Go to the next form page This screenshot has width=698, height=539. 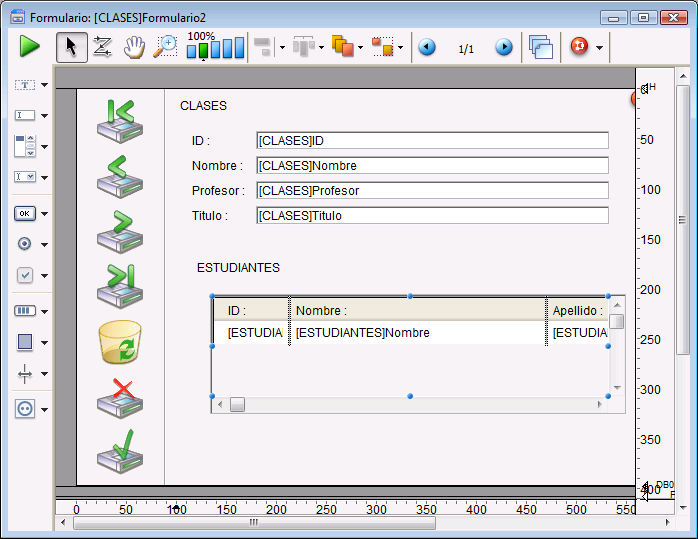pos(504,47)
